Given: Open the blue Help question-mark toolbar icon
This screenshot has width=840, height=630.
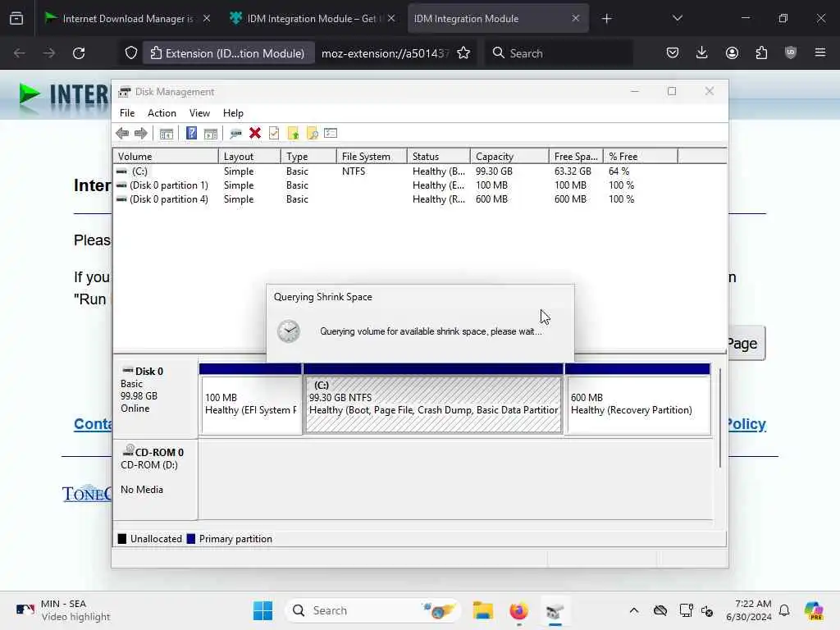Looking at the screenshot, I should pyautogui.click(x=191, y=133).
